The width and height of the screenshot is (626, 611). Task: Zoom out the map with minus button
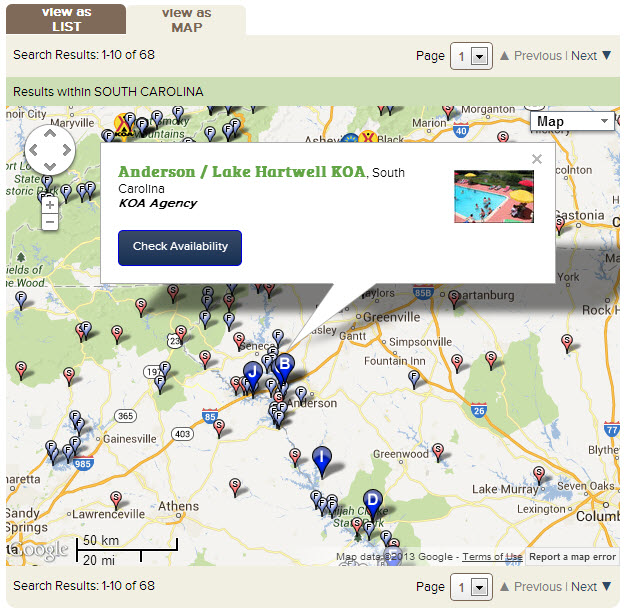[50, 222]
